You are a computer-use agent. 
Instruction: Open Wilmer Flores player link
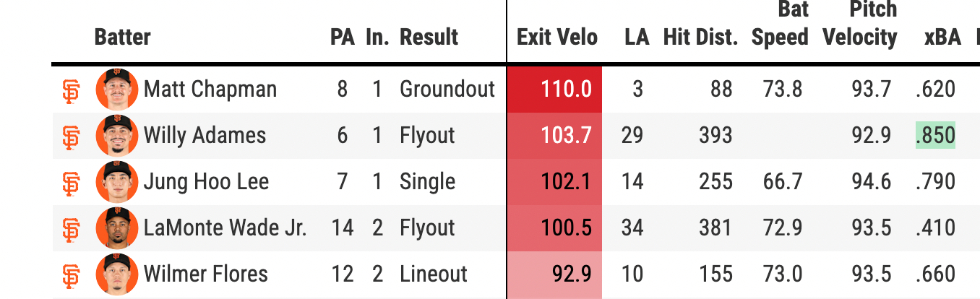click(205, 274)
